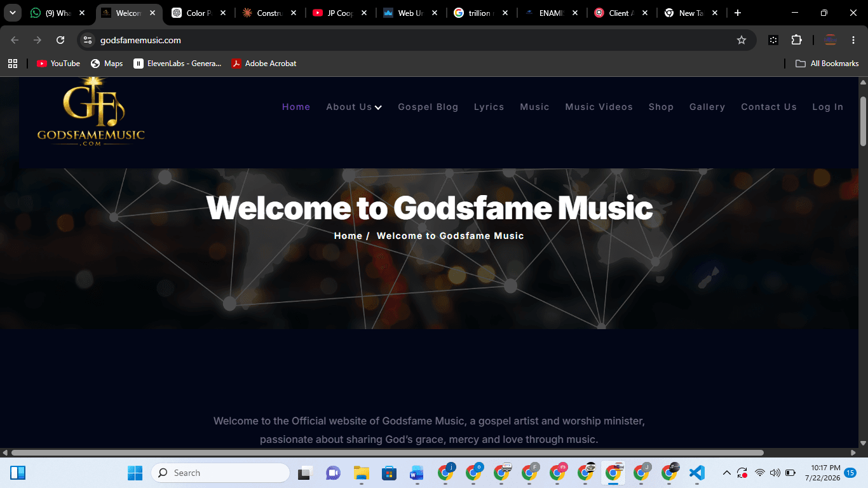Go back using the browser back arrow
The height and width of the screenshot is (488, 868).
(15, 40)
